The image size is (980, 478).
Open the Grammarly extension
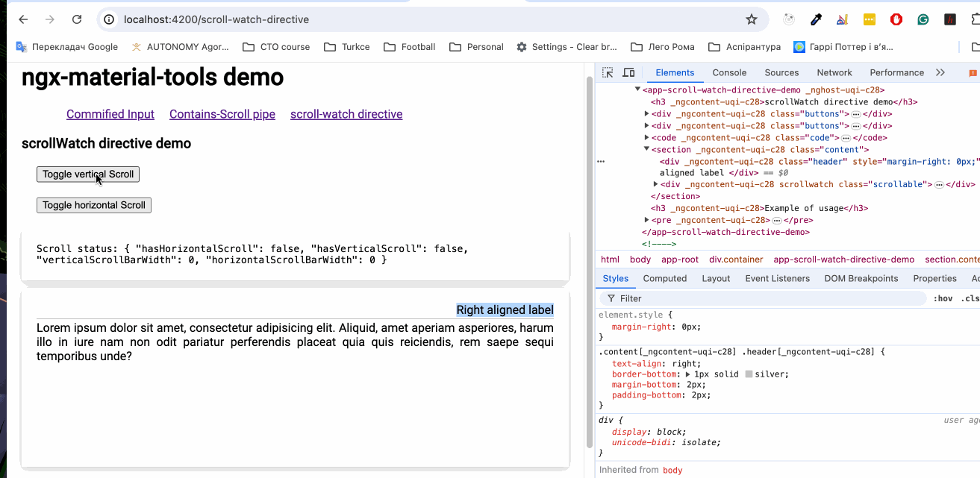point(923,19)
